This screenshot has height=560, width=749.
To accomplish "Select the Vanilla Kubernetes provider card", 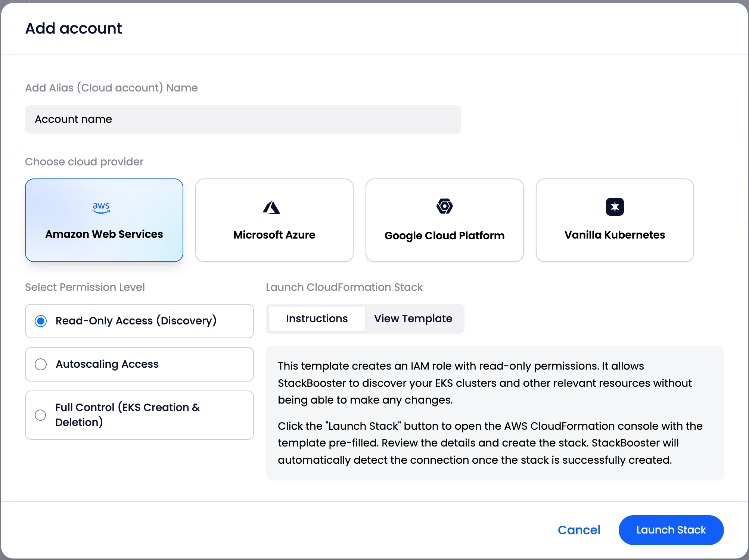I will click(615, 220).
